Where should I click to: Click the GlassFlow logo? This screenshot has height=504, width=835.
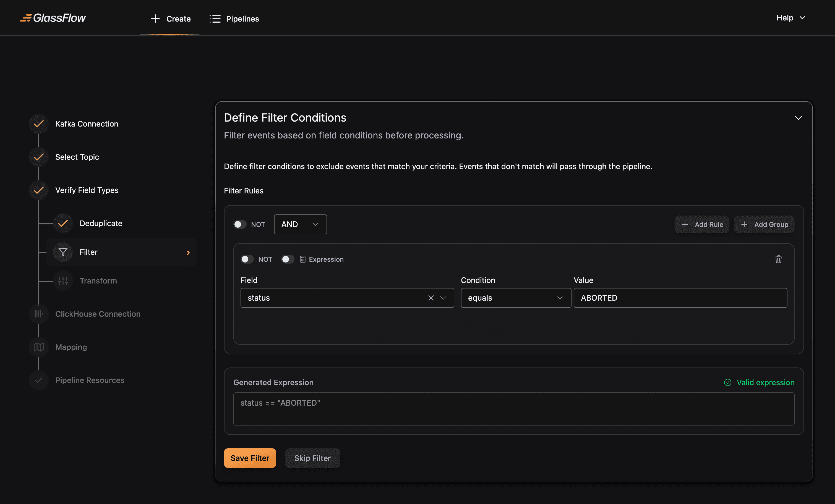pos(53,18)
